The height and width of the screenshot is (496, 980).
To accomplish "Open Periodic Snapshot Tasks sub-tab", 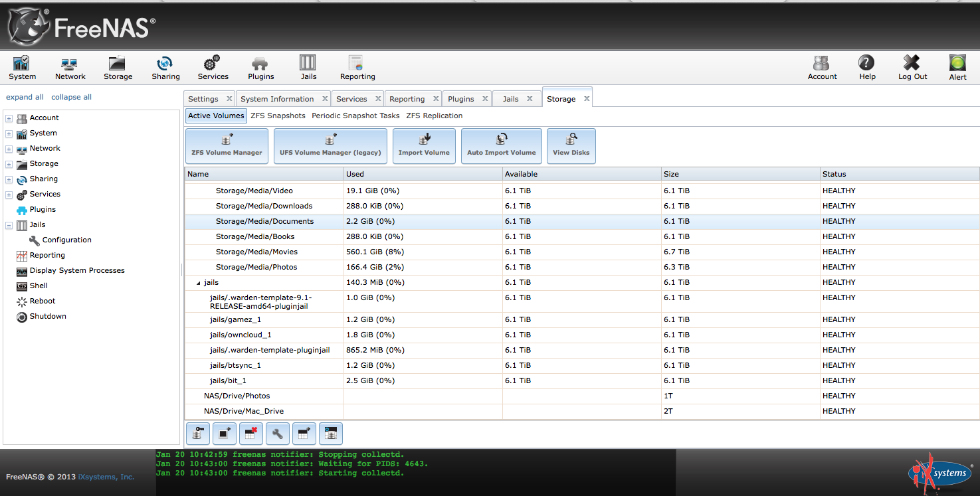I will coord(355,116).
